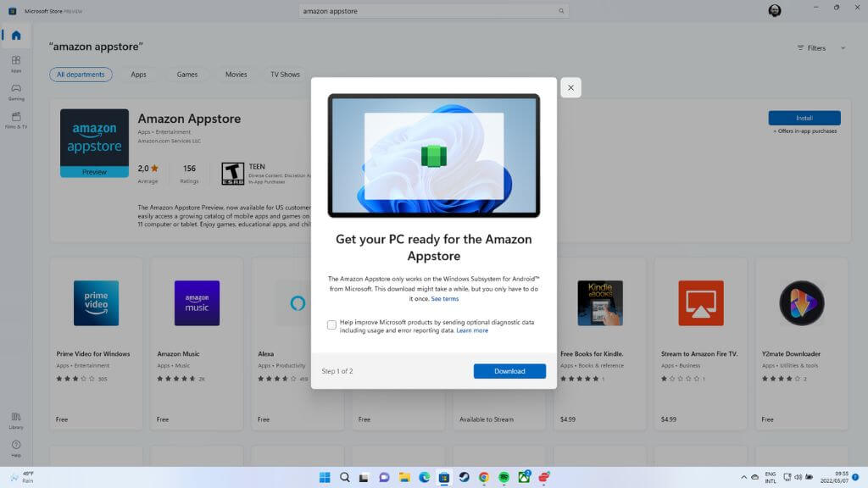Click the 'Y2mate Downloader' title text
The image size is (868, 488).
pos(791,353)
